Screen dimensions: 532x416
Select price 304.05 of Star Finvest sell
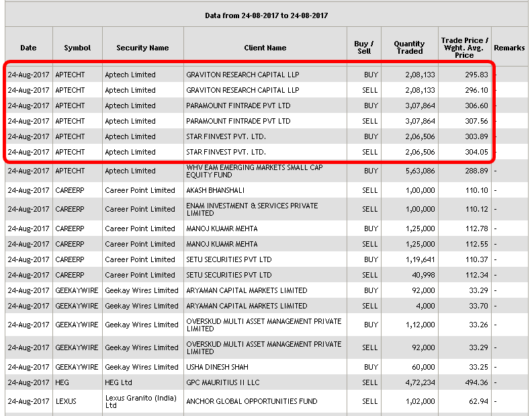pos(476,152)
